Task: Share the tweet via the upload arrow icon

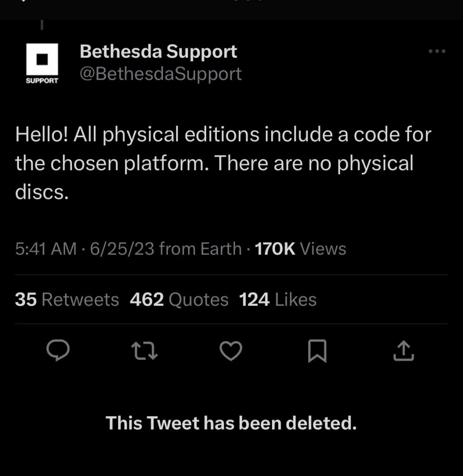Action: [403, 351]
